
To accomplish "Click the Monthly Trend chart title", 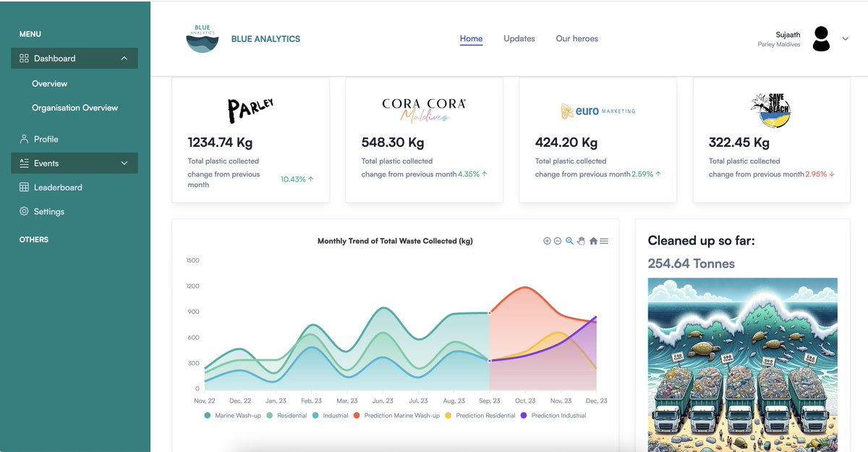I will (x=395, y=242).
